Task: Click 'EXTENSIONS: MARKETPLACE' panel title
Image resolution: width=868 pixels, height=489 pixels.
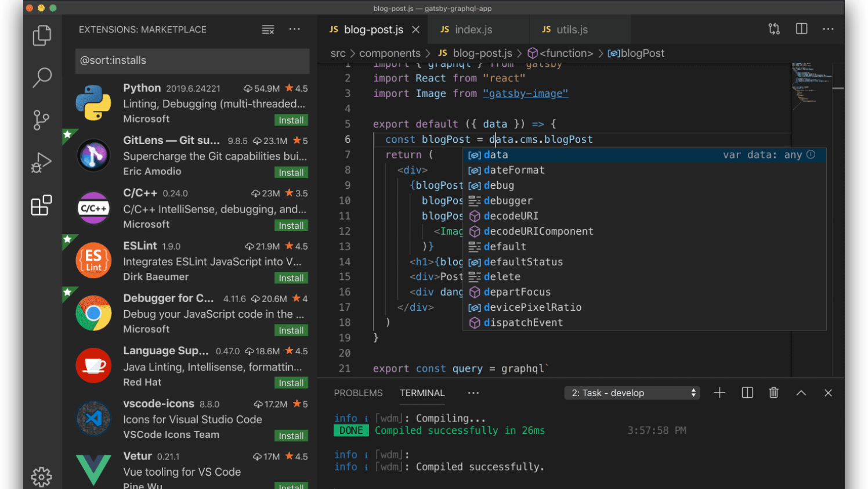Action: pos(143,30)
